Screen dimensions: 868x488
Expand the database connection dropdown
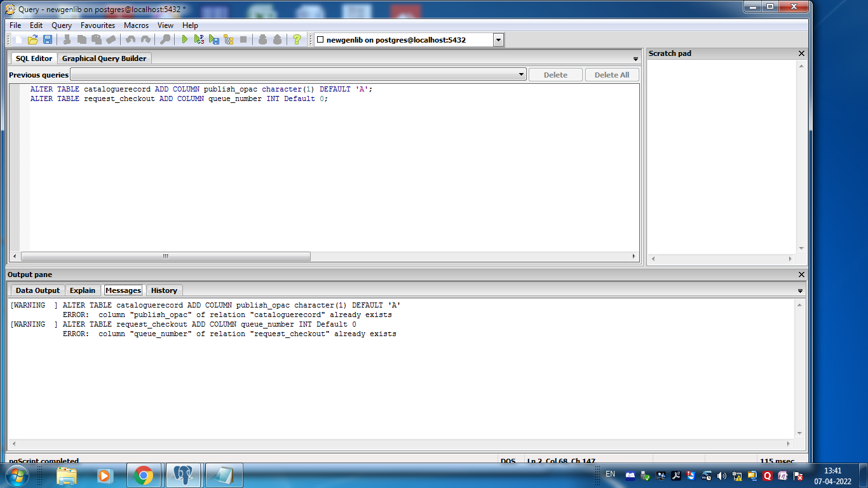(498, 40)
